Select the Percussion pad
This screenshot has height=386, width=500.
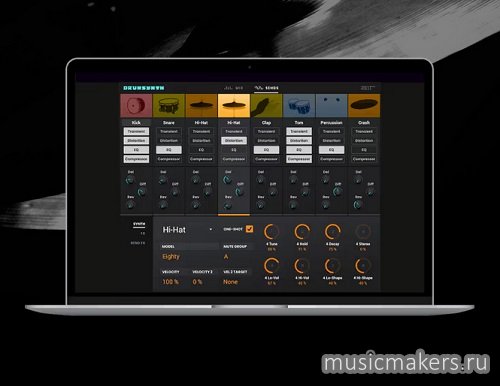[331, 106]
